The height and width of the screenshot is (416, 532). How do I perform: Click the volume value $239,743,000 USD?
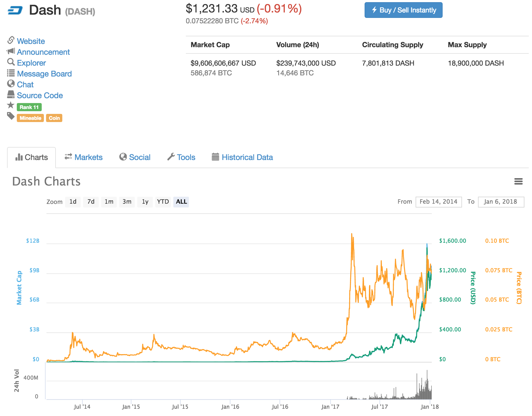click(x=306, y=63)
